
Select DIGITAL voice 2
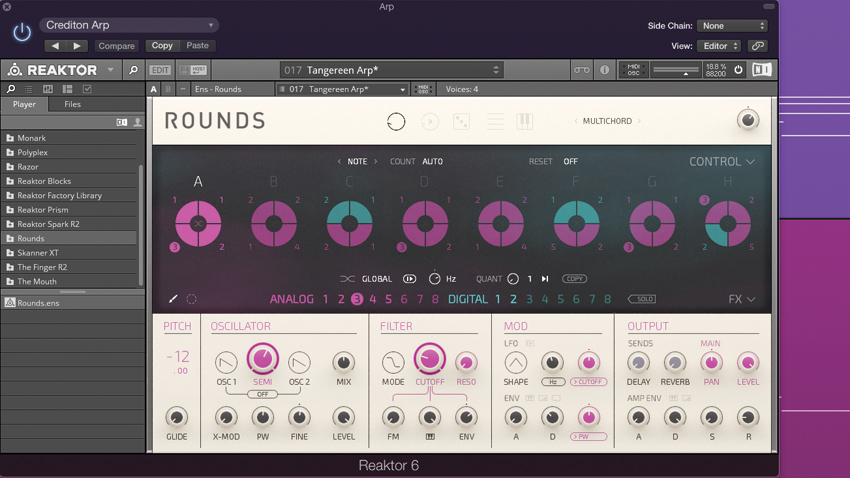pyautogui.click(x=513, y=299)
